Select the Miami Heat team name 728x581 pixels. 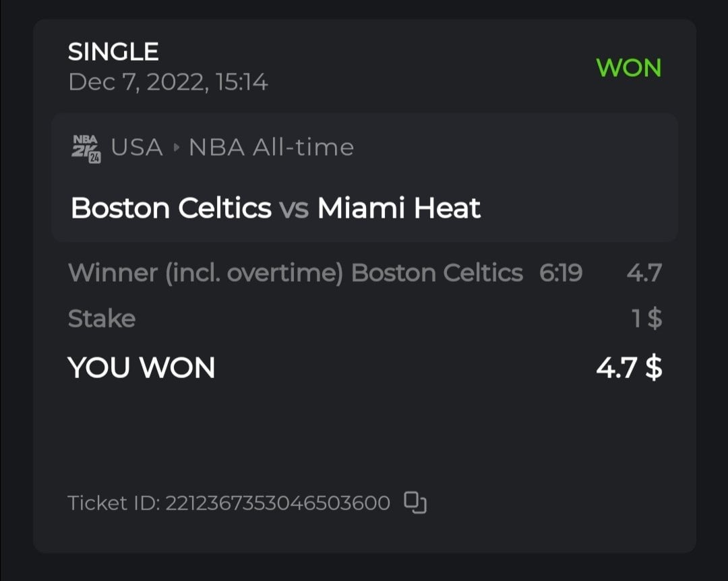point(399,208)
